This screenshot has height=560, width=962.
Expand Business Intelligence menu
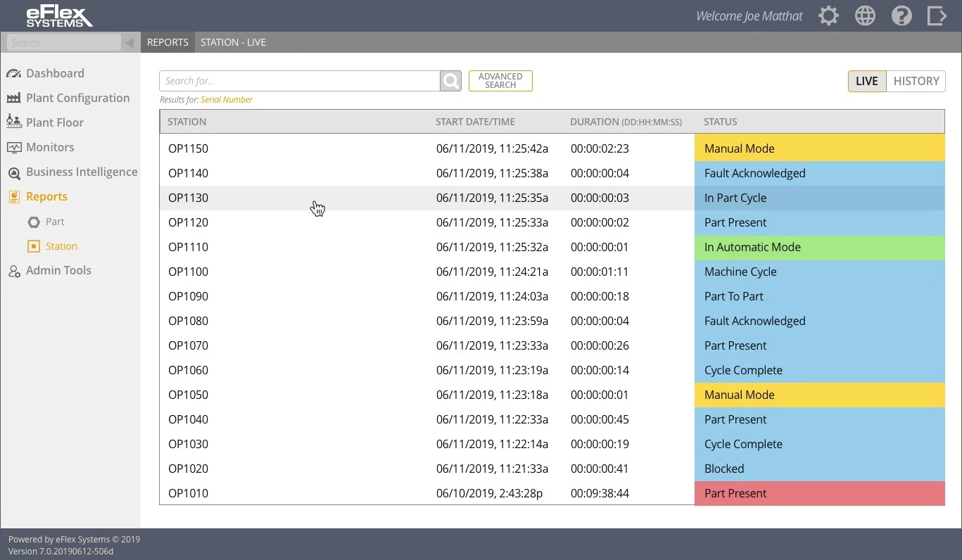81,172
